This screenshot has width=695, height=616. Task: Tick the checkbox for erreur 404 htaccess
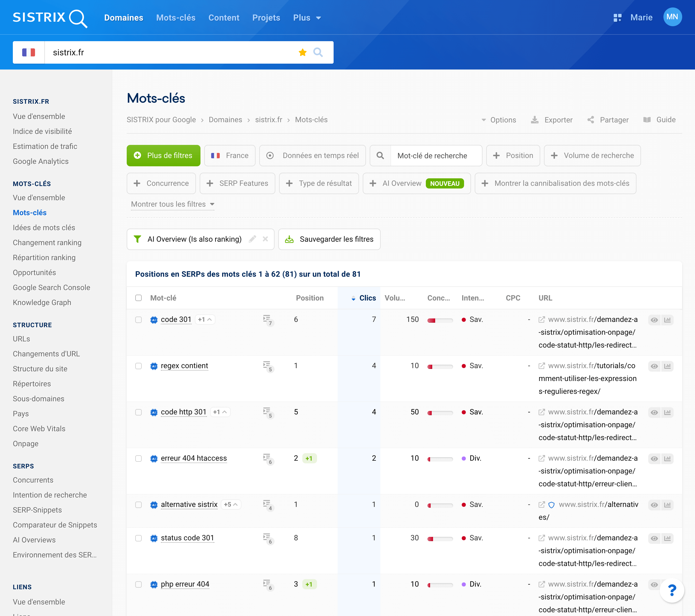[138, 459]
